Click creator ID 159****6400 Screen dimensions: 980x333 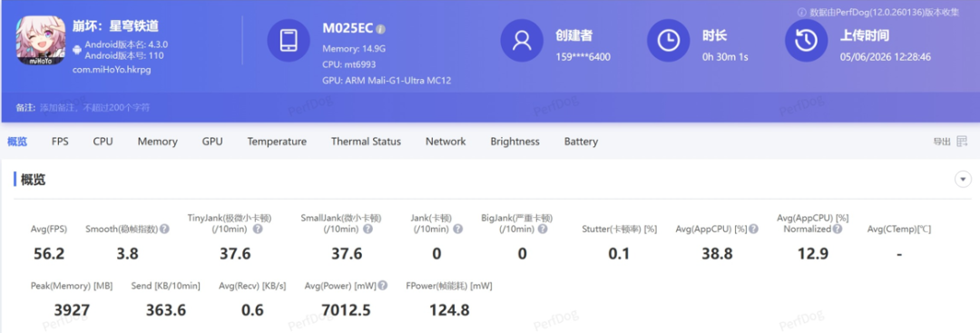pyautogui.click(x=583, y=57)
